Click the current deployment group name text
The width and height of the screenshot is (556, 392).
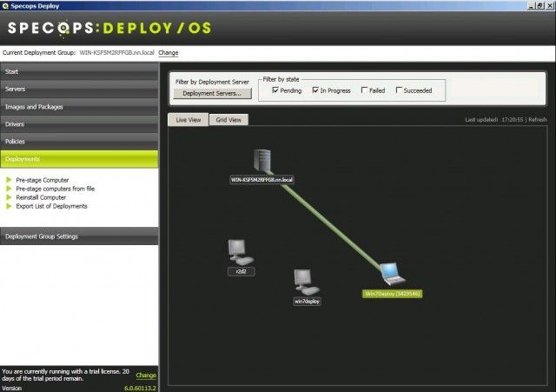pyautogui.click(x=116, y=52)
